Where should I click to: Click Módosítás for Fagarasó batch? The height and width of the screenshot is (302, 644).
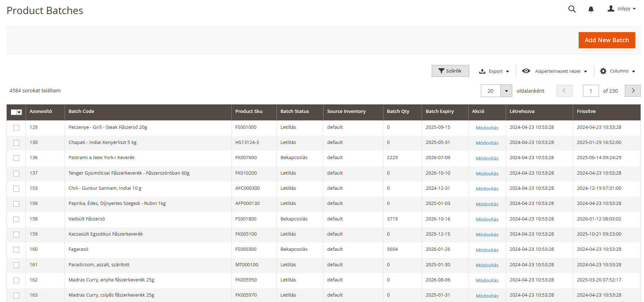tap(487, 250)
